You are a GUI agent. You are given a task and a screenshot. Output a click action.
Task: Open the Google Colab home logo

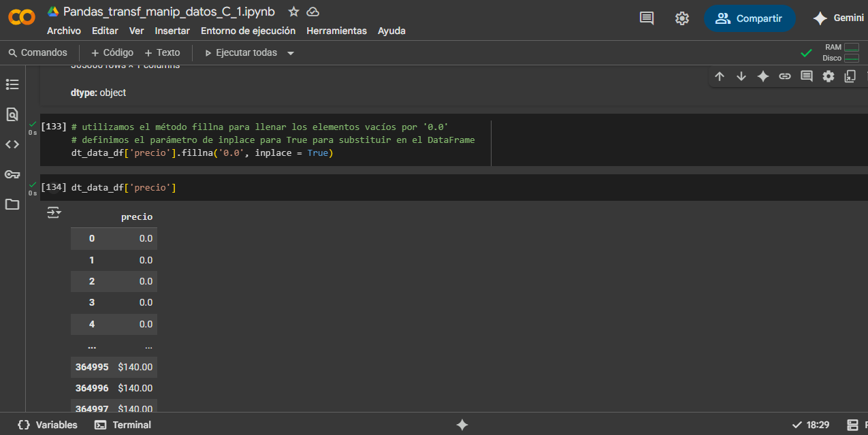coord(22,18)
